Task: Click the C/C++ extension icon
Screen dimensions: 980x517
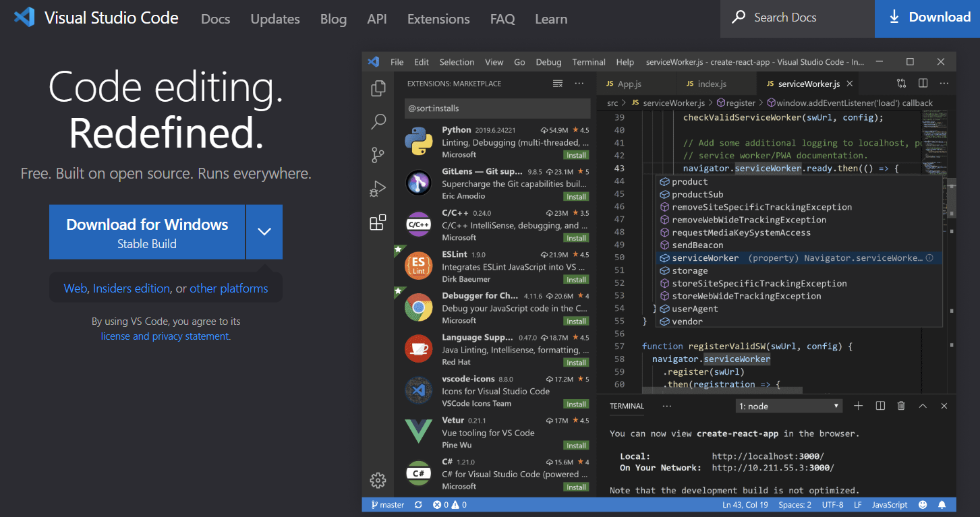Action: (x=418, y=224)
